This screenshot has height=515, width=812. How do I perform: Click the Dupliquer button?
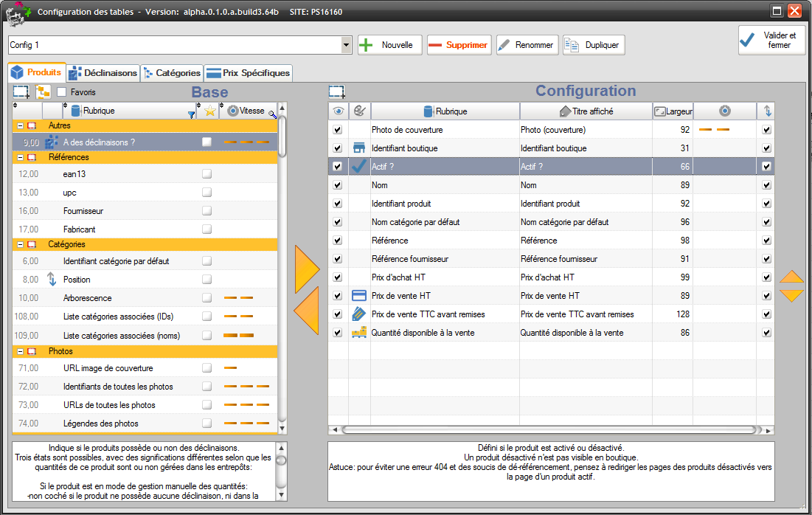[x=594, y=45]
